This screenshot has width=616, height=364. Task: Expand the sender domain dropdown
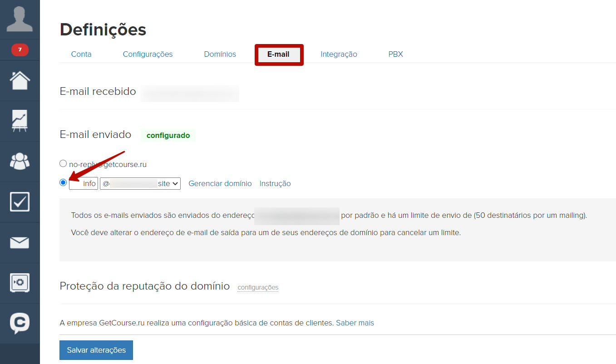(x=140, y=183)
